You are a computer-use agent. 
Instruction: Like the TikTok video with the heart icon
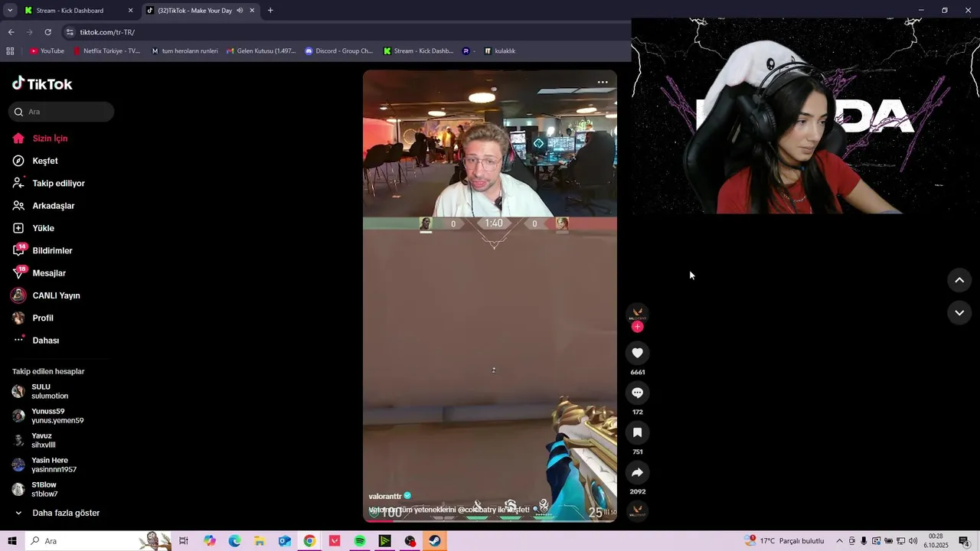click(637, 353)
